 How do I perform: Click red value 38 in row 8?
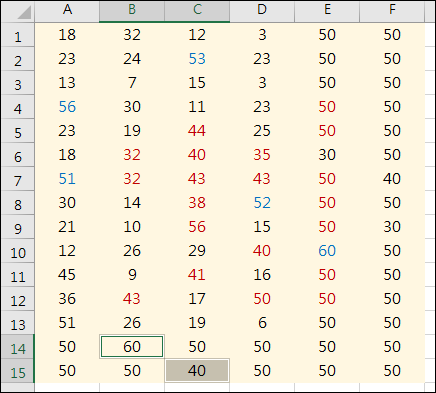point(197,203)
